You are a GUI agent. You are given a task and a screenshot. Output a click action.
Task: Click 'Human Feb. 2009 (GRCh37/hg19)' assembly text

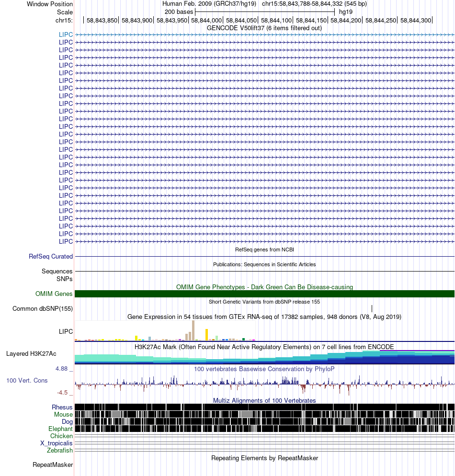pyautogui.click(x=209, y=4)
